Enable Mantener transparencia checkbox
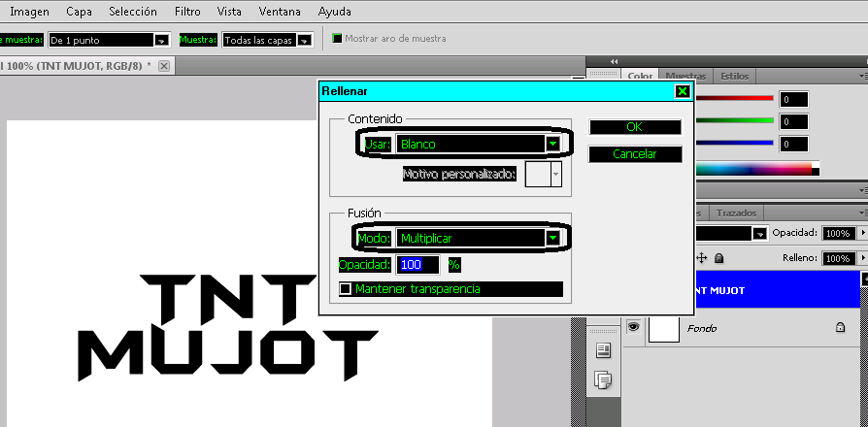The image size is (868, 427). (x=345, y=289)
